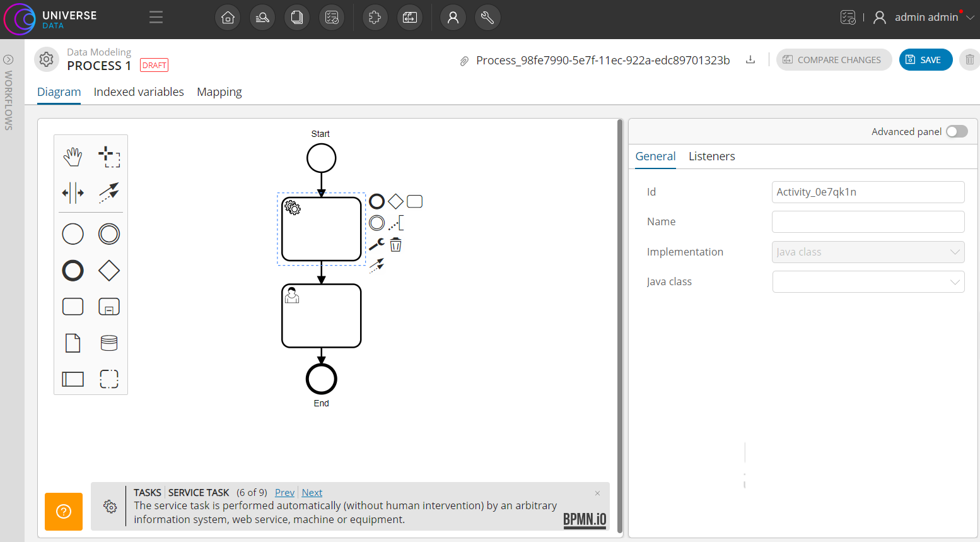Viewport: 980px width, 542px height.
Task: Click the Id input field
Action: coord(868,192)
